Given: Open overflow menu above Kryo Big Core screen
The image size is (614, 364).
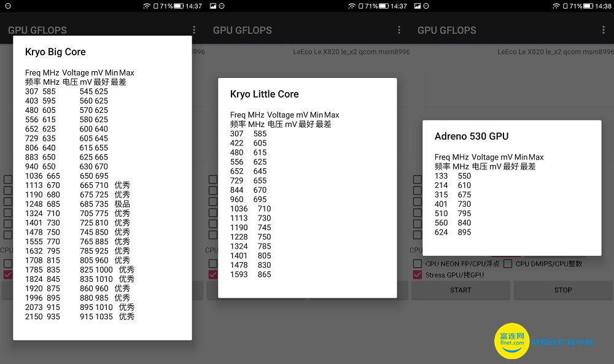Looking at the screenshot, I should [194, 30].
